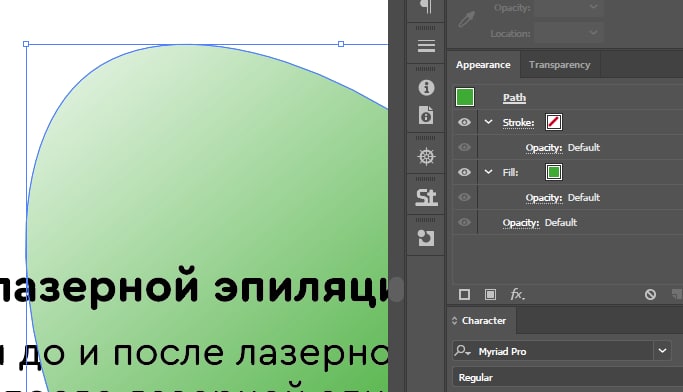Screen dimensions: 683x392
Task: Open the three-lines panel icon in dock
Action: [x=426, y=46]
